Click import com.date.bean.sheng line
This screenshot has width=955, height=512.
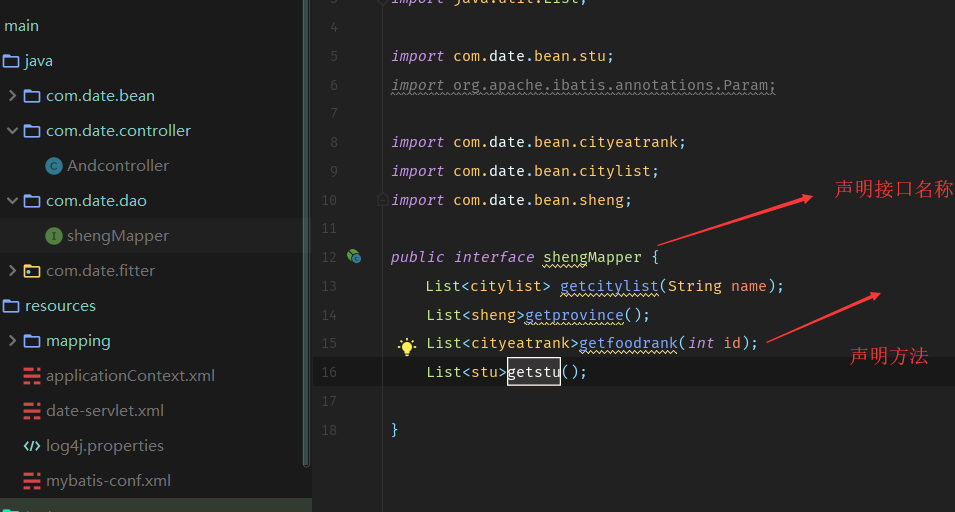(512, 200)
